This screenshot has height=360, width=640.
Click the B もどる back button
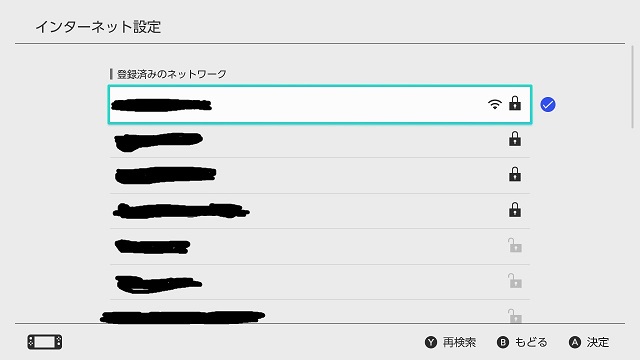click(522, 342)
